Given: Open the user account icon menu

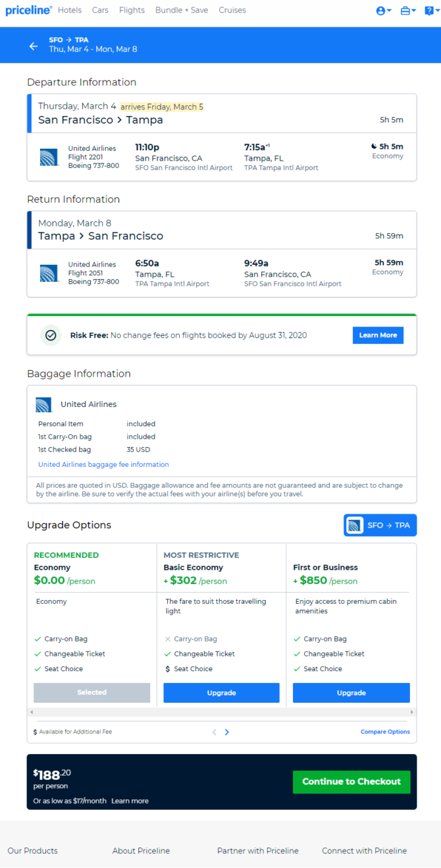Looking at the screenshot, I should point(384,11).
